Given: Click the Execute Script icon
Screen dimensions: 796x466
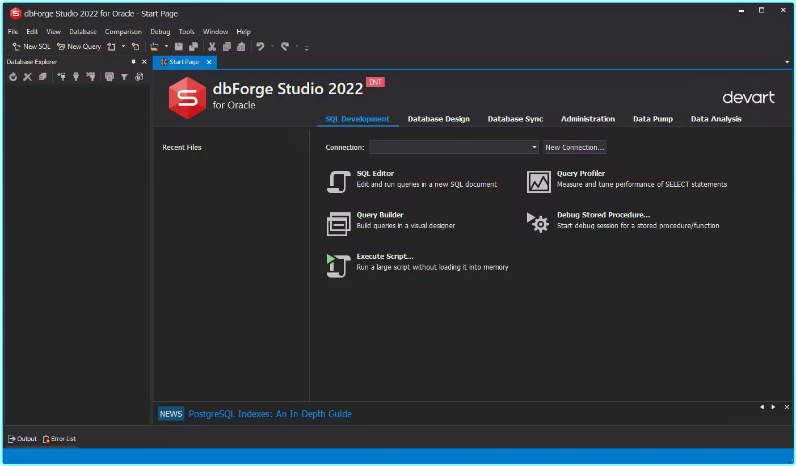Looking at the screenshot, I should (x=338, y=265).
